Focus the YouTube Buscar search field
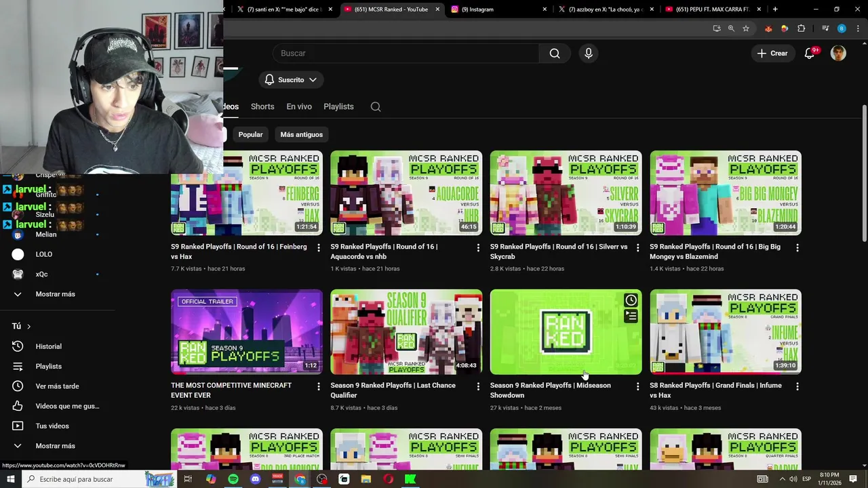Screen dimensions: 868x488 point(406,54)
